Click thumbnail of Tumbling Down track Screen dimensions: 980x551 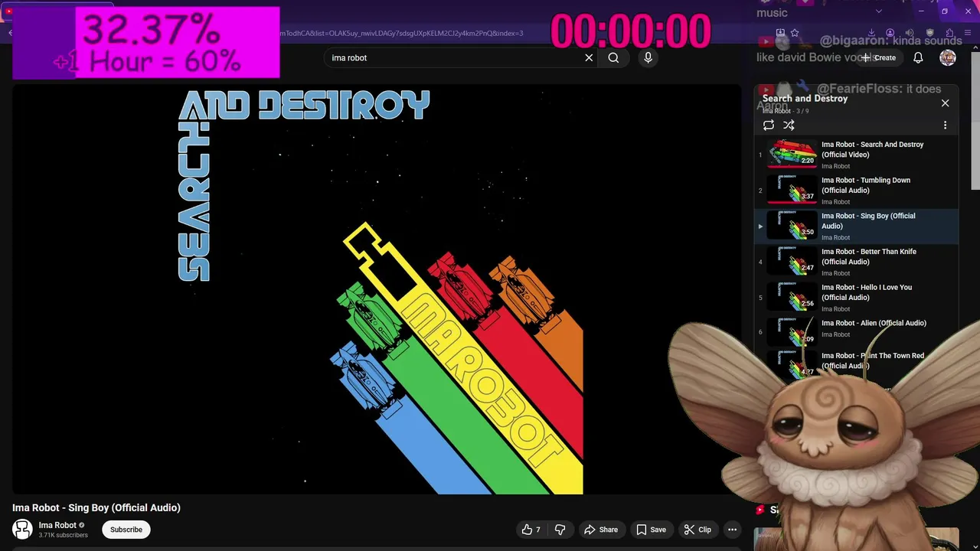[x=792, y=189]
